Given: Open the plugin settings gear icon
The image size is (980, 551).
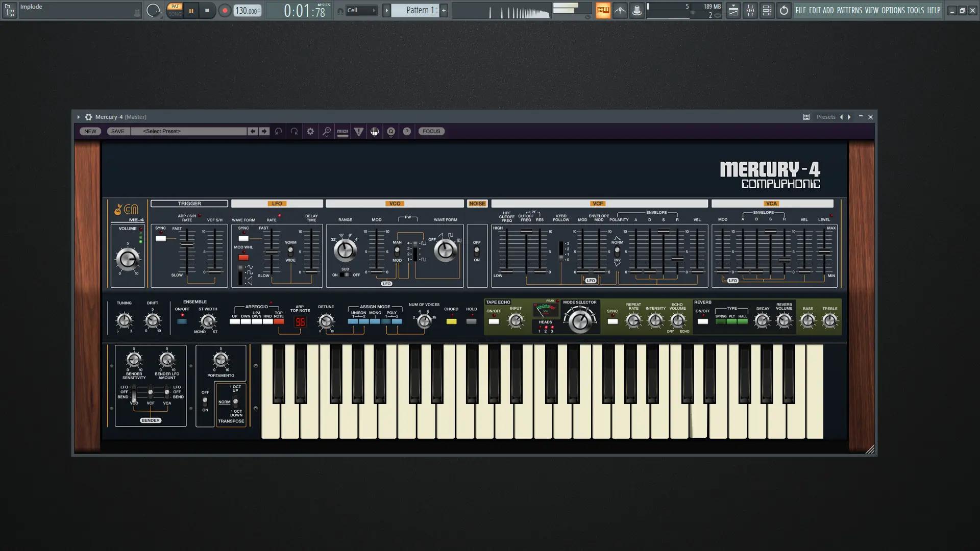Looking at the screenshot, I should 310,131.
